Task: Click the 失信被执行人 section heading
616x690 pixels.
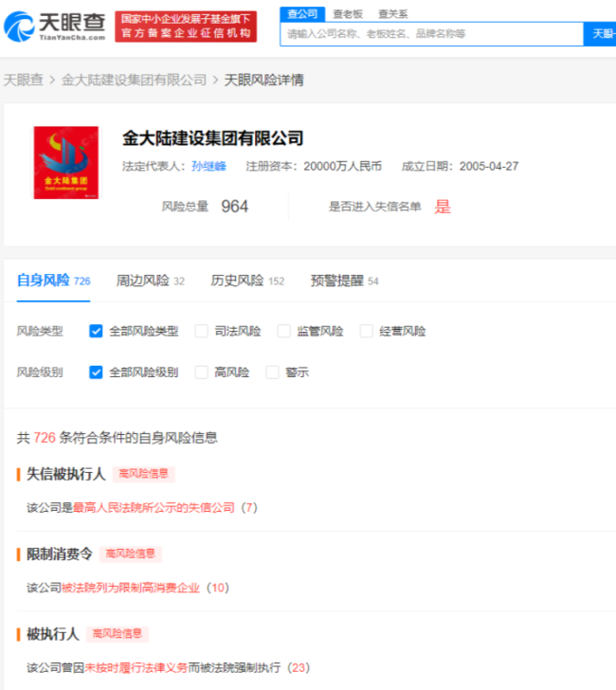Action: (x=66, y=474)
